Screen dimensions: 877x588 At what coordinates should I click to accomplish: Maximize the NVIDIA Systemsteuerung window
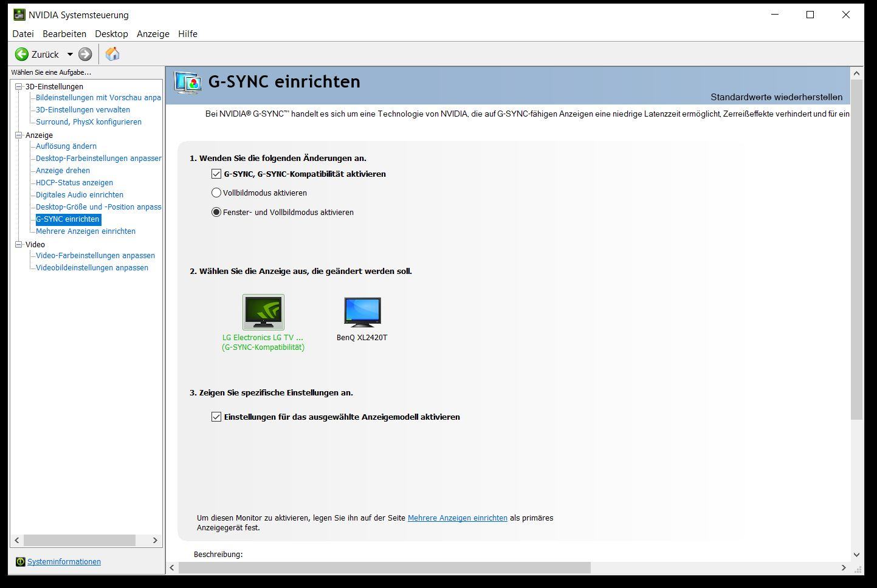tap(810, 15)
